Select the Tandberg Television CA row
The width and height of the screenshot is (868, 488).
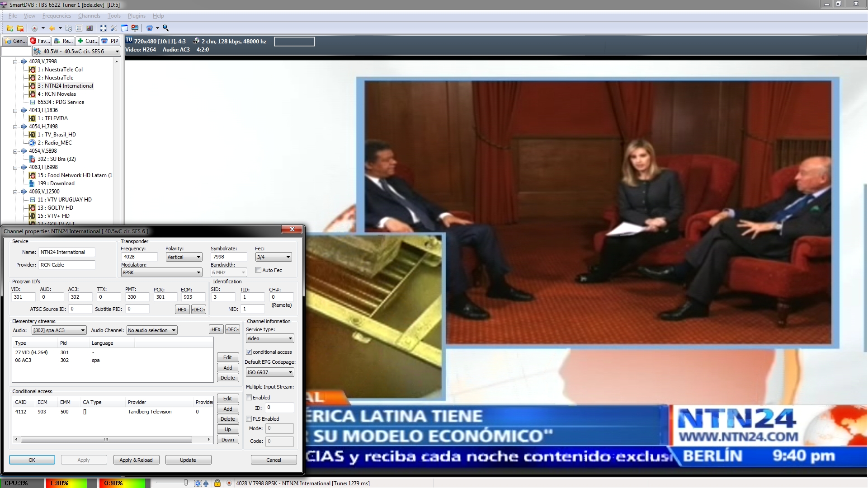[x=113, y=412]
